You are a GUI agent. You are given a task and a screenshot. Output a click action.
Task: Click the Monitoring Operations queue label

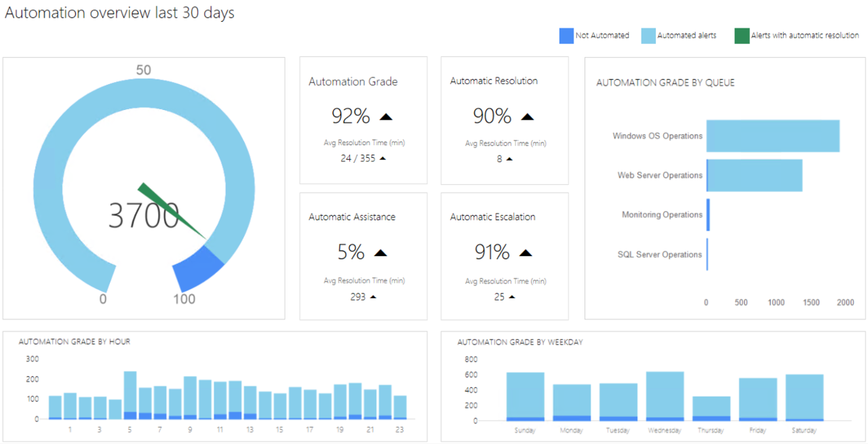pyautogui.click(x=662, y=215)
